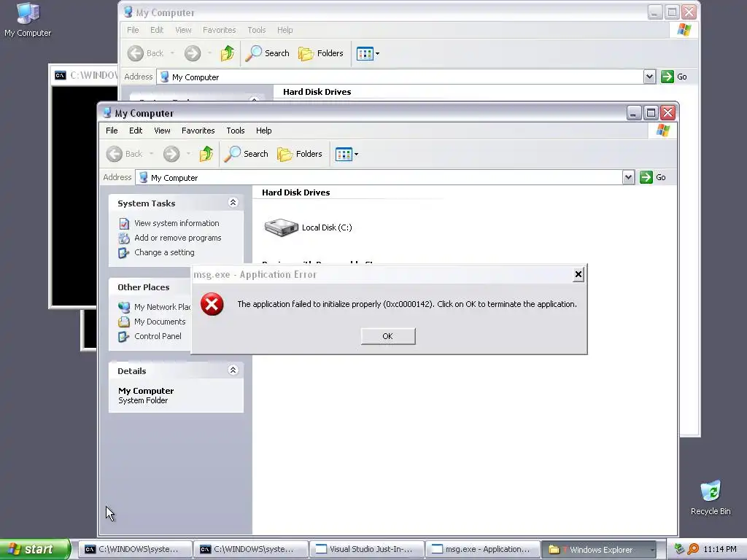Click Windows flag logo in rear window

coord(684,30)
